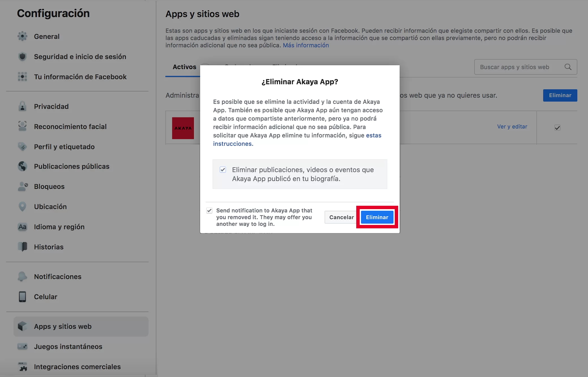Viewport: 588px width, 377px height.
Task: Click the Ver y editar link
Action: 512,126
